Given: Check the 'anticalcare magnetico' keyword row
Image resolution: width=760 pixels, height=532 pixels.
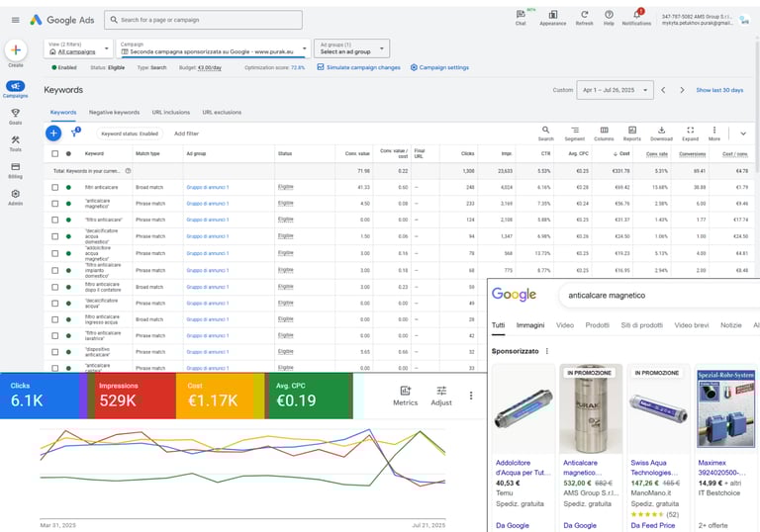Looking at the screenshot, I should pyautogui.click(x=54, y=204).
